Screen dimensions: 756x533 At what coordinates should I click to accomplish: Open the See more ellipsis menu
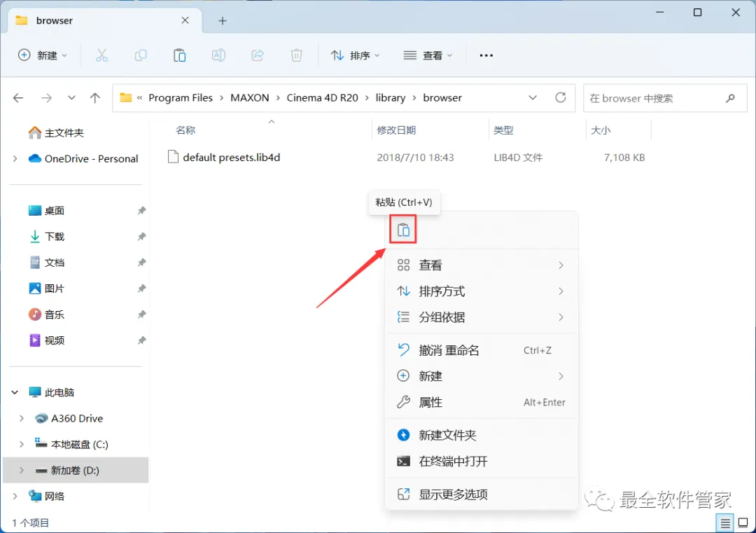pos(486,55)
